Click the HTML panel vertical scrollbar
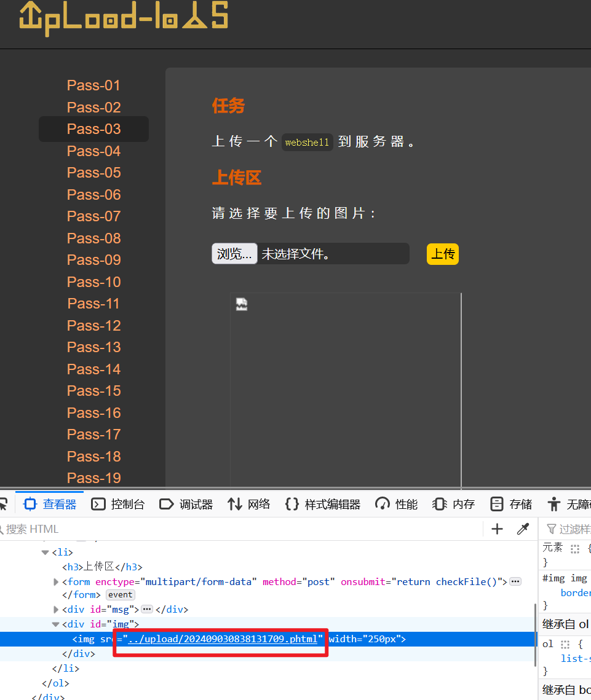The height and width of the screenshot is (700, 591). (x=534, y=635)
